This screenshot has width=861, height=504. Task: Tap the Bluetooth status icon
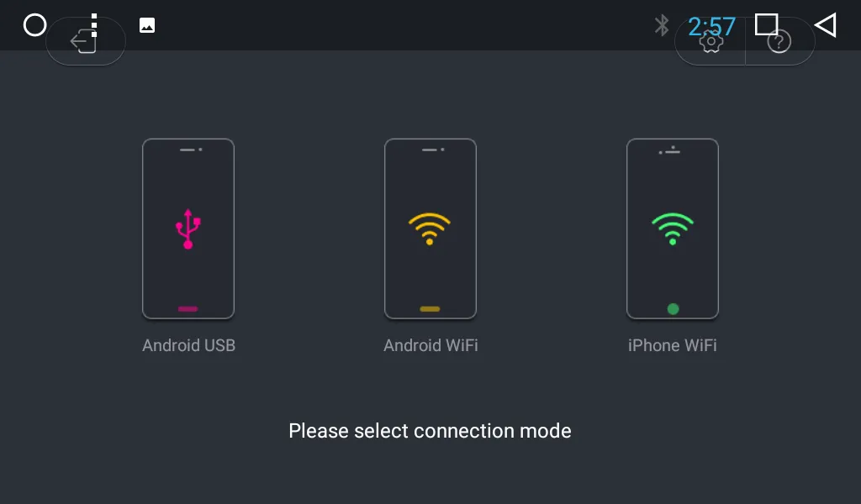(663, 25)
